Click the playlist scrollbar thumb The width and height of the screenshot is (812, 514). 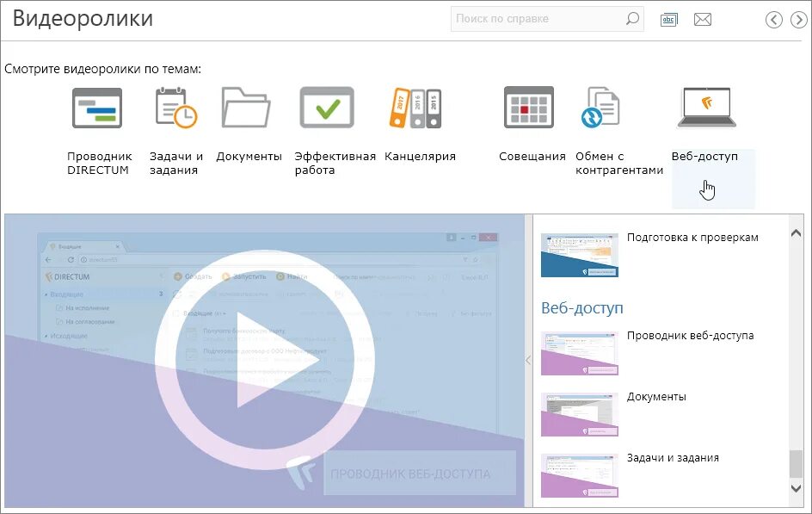(x=796, y=464)
